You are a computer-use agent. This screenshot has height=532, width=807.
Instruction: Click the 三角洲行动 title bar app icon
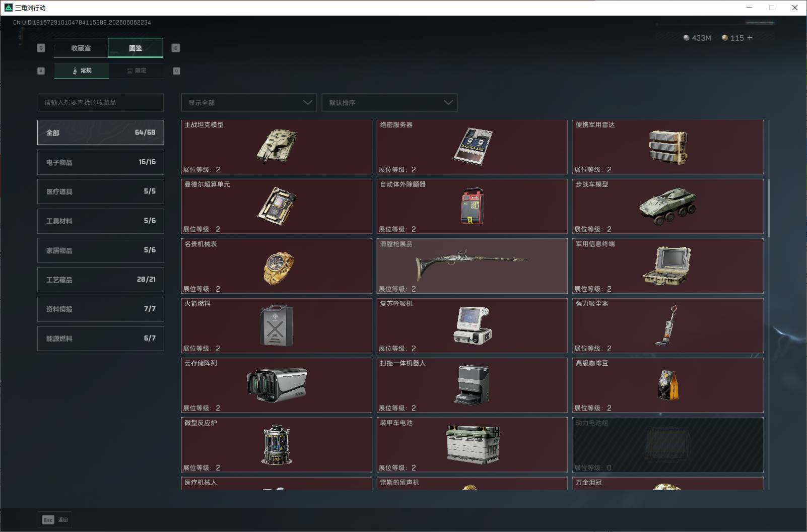tap(8, 8)
